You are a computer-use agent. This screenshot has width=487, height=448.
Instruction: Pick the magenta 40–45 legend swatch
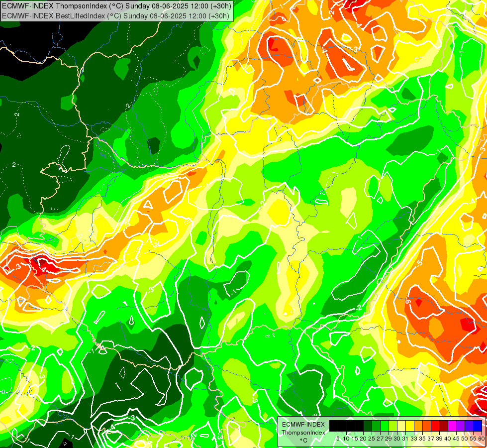pyautogui.click(x=452, y=426)
